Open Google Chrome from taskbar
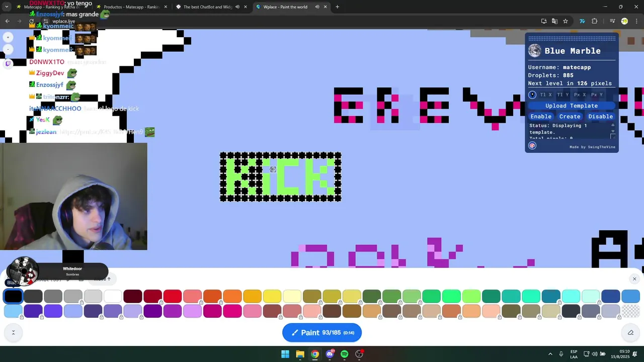This screenshot has width=644, height=362. [314, 354]
